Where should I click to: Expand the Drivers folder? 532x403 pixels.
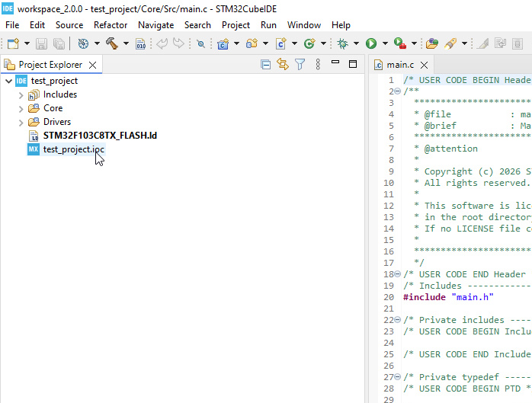[21, 123]
